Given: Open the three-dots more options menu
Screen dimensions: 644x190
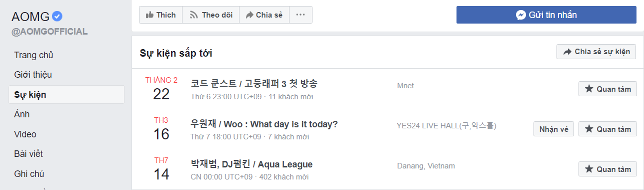Looking at the screenshot, I should [300, 15].
